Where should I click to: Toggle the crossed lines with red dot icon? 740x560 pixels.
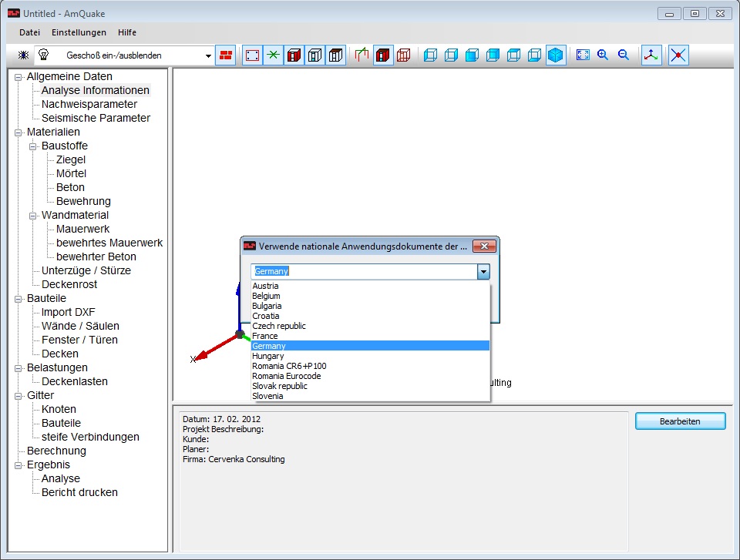[678, 55]
